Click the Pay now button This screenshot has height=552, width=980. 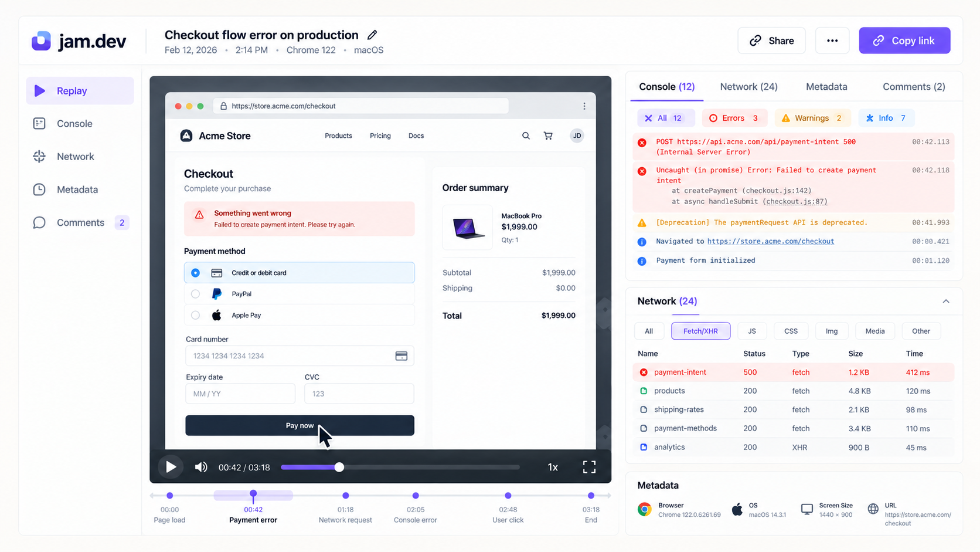[x=300, y=425]
